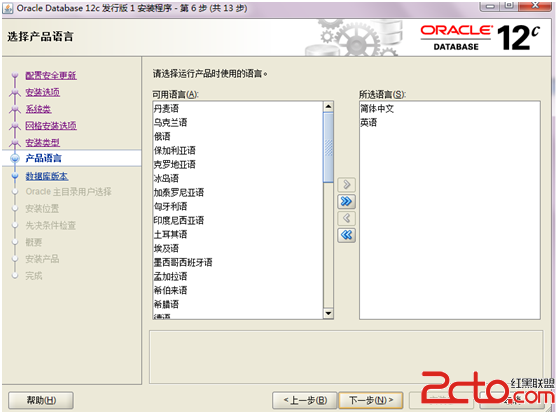Click the scroll up arrow of available languages
The width and height of the screenshot is (558, 414).
[328, 106]
